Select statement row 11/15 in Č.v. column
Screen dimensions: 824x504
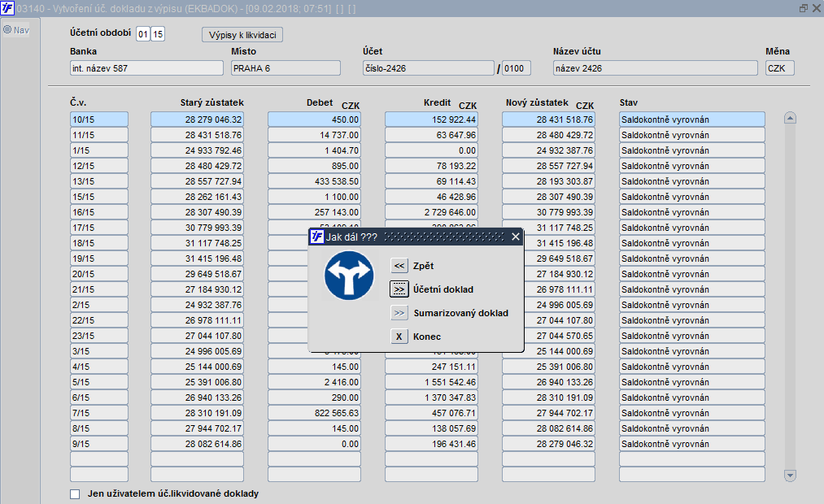98,135
